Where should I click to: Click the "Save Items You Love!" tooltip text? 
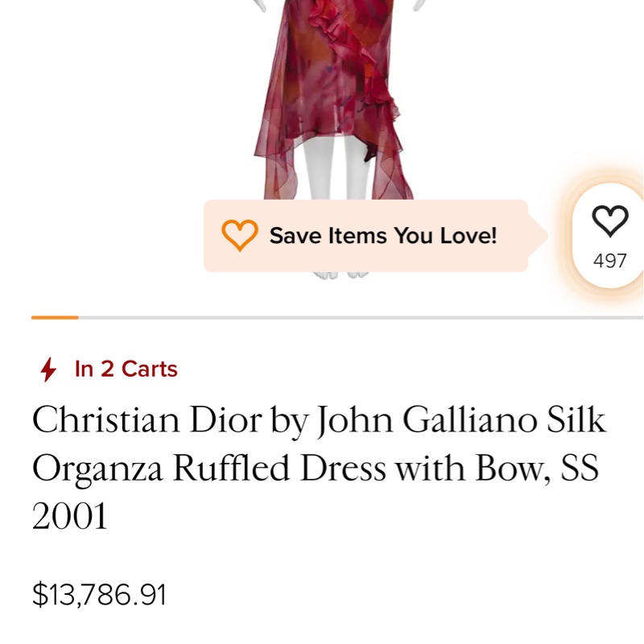coord(383,236)
